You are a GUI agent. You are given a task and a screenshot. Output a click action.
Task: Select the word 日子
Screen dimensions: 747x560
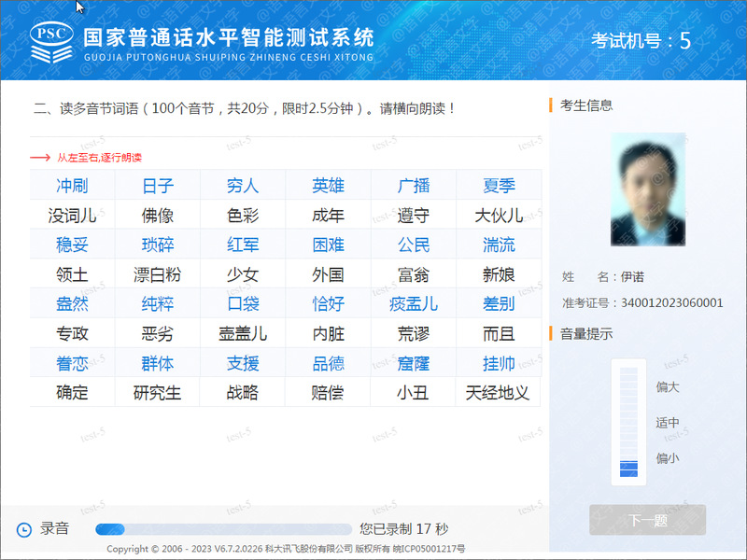[158, 186]
